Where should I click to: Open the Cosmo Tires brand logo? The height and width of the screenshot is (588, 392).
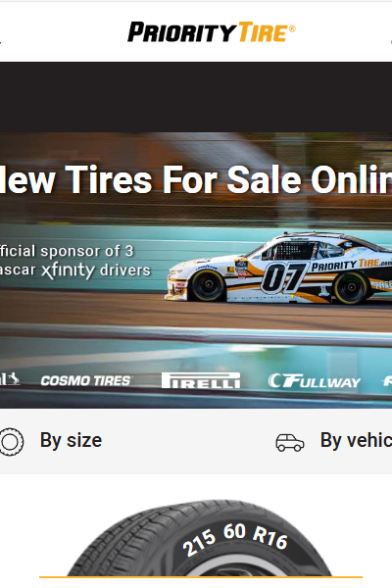86,380
